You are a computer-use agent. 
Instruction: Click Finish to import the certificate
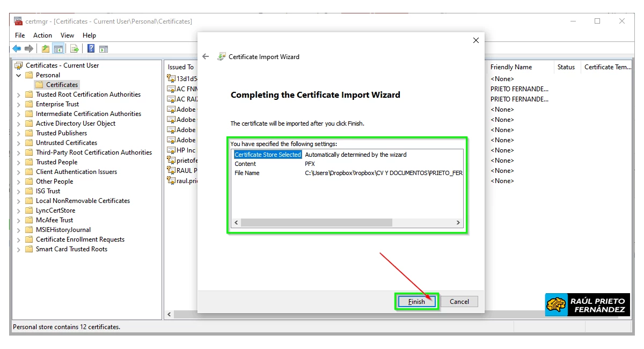416,301
